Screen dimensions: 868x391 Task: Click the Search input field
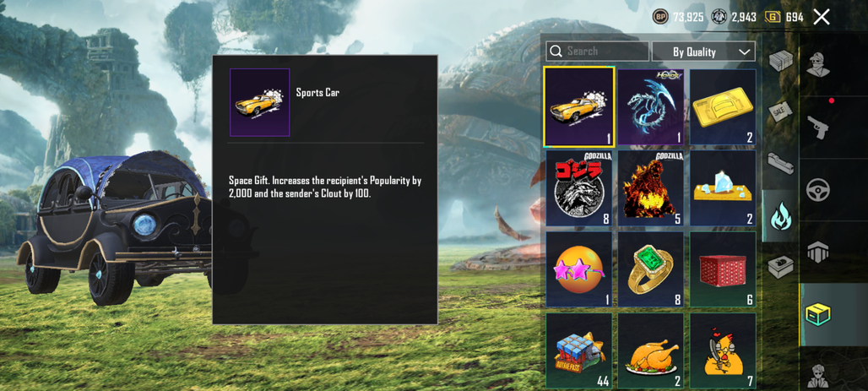[x=597, y=52]
